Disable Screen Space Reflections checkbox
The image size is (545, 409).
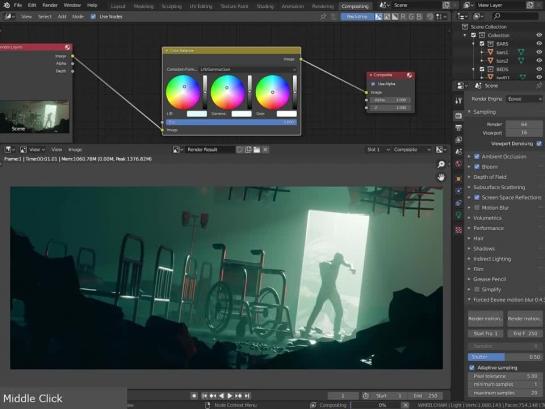(x=477, y=197)
